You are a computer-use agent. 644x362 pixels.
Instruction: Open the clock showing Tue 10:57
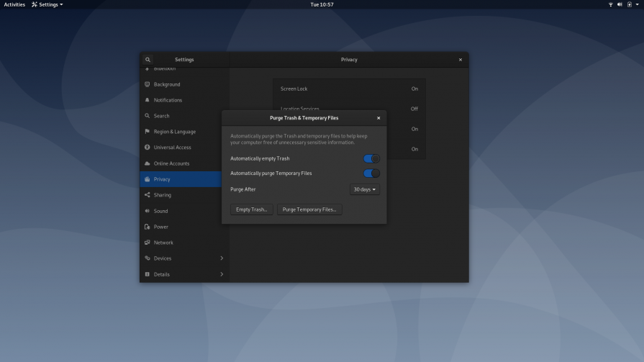tap(322, 4)
